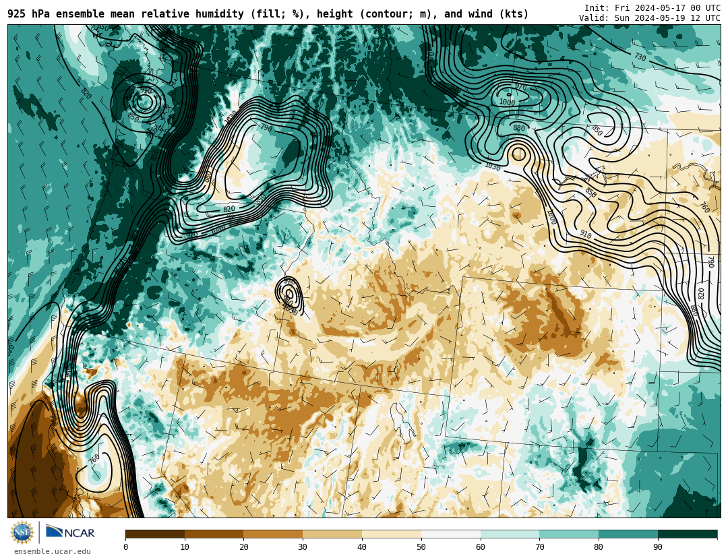Click the 40–50 pale beige colorbar segment
Viewport: 728px width, 560px height.
pyautogui.click(x=392, y=534)
